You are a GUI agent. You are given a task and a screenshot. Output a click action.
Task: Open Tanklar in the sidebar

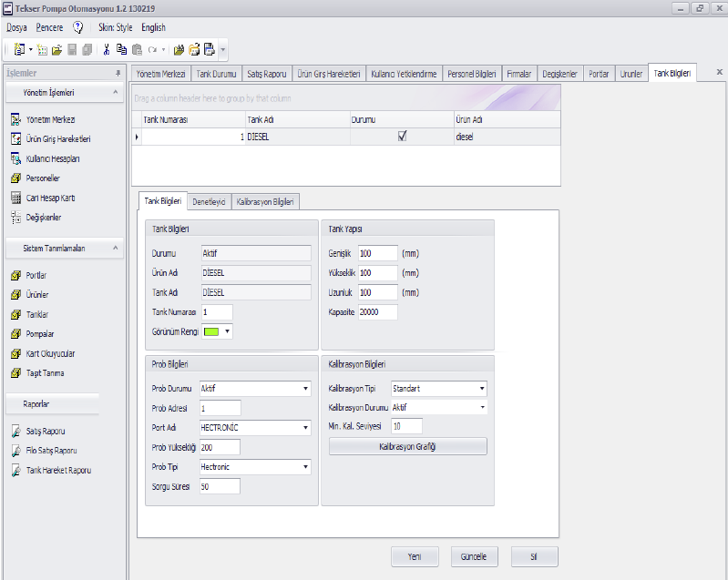[37, 315]
